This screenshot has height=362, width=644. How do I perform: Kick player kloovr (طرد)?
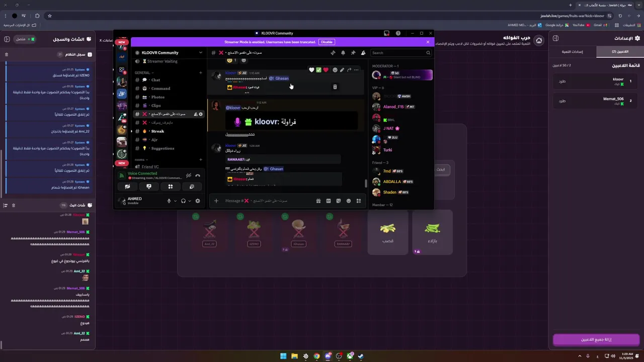[562, 81]
